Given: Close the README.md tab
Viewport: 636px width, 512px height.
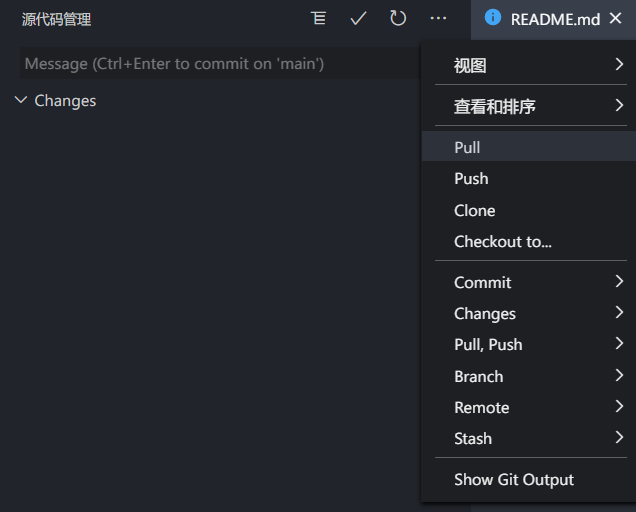Looking at the screenshot, I should [615, 18].
